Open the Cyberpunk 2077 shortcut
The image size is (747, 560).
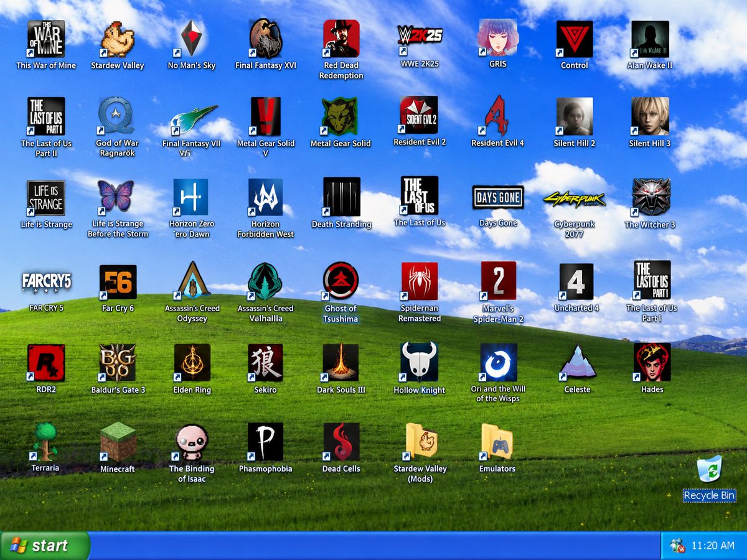point(574,200)
